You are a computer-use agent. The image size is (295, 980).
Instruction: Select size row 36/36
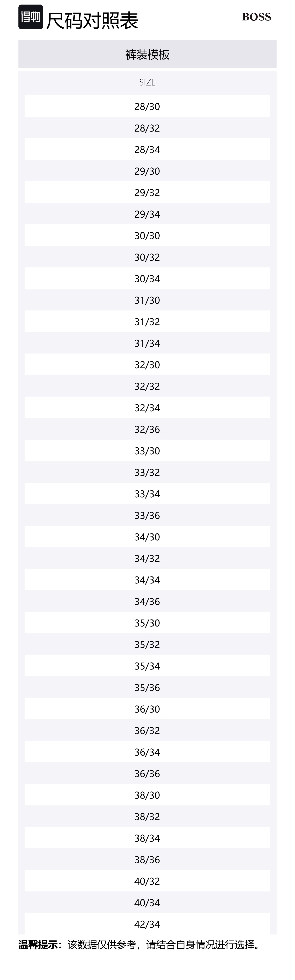coord(147,773)
